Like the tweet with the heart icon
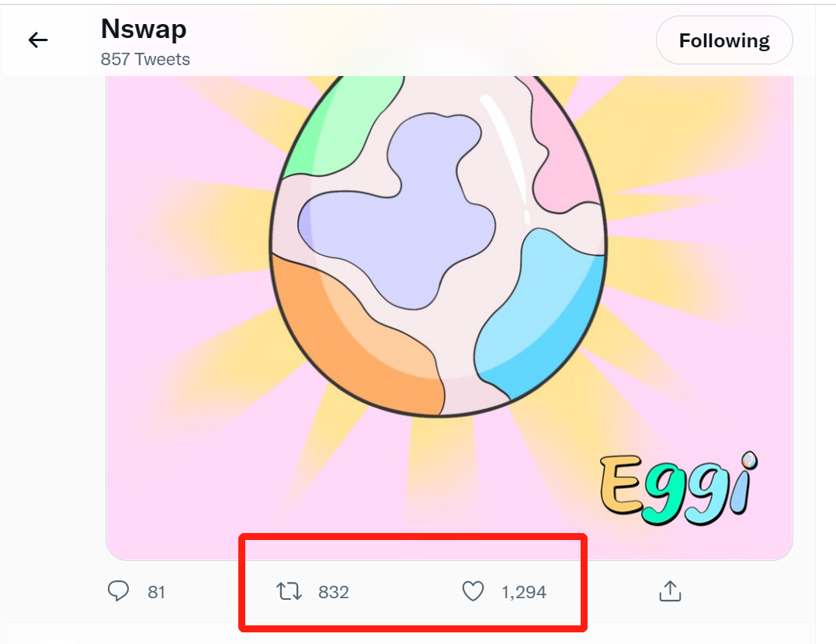This screenshot has width=836, height=644. point(473,592)
